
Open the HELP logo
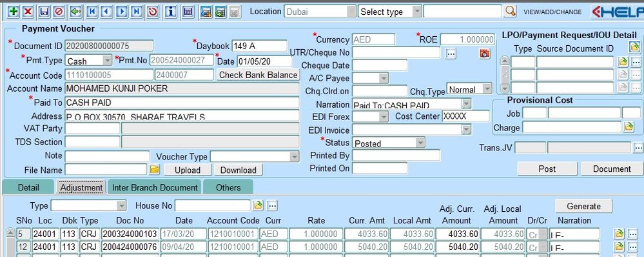(618, 12)
